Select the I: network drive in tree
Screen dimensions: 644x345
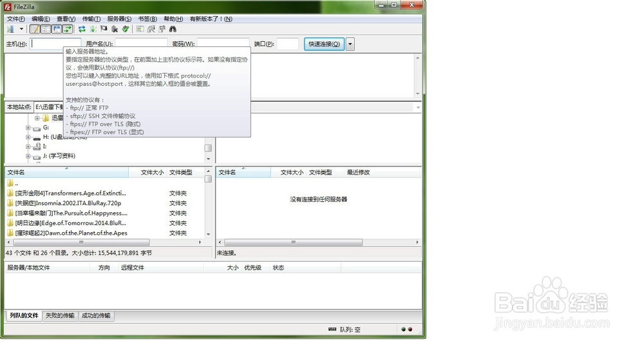click(44, 146)
